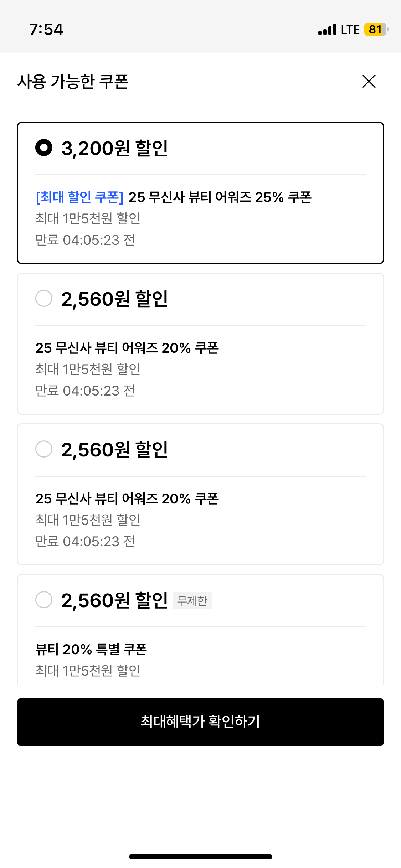Tap the first 25 무신사 뷰티 어워즈 20% 쿠폰 title
This screenshot has width=401, height=868.
point(127,348)
